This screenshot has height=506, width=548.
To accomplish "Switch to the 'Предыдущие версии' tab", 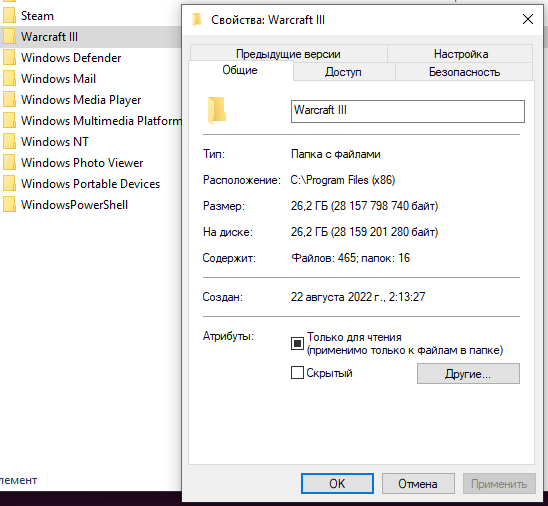I will pyautogui.click(x=288, y=54).
